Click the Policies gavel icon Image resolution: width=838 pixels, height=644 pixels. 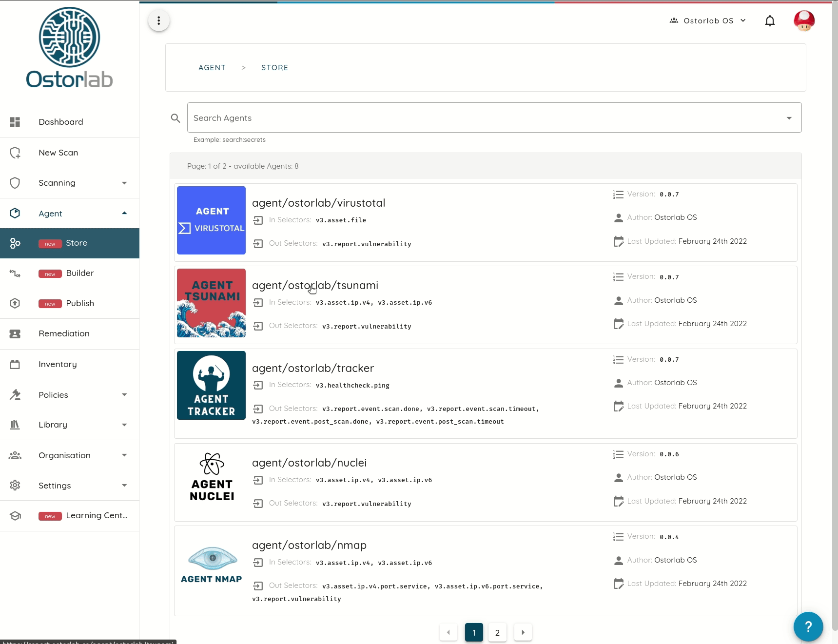click(x=15, y=394)
